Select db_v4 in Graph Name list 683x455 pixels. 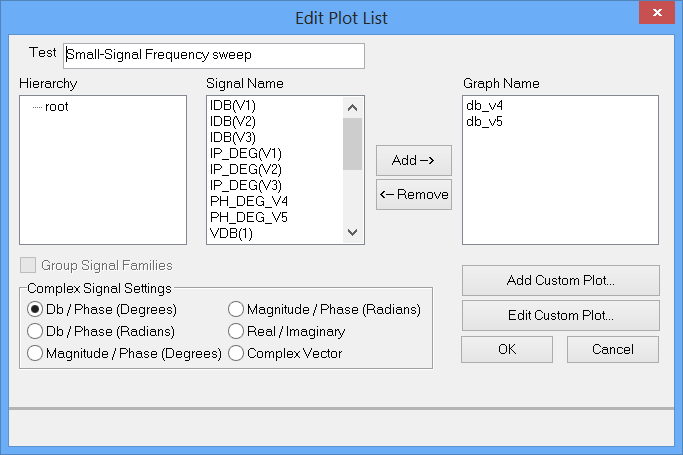coord(484,105)
